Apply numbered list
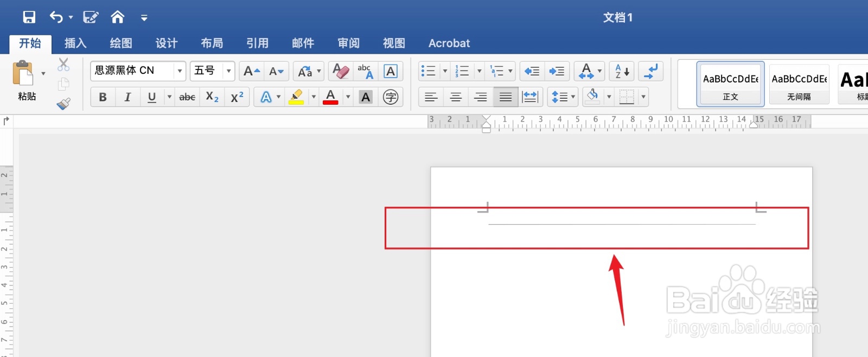 [x=463, y=71]
